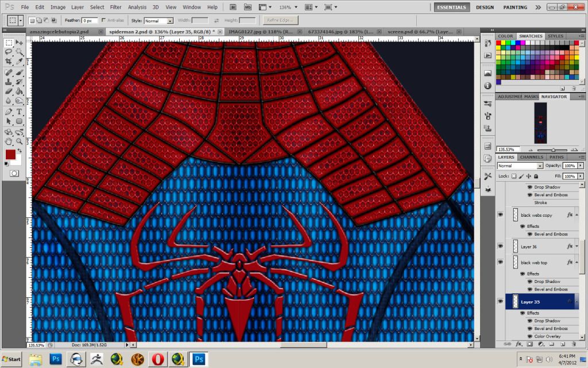Toggle Effects visibility under black webs copy

pyautogui.click(x=523, y=227)
